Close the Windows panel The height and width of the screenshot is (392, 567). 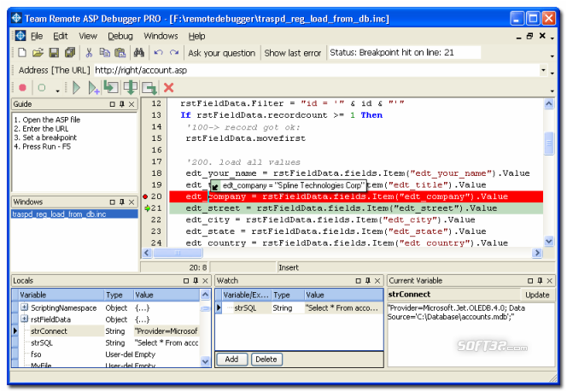click(132, 202)
